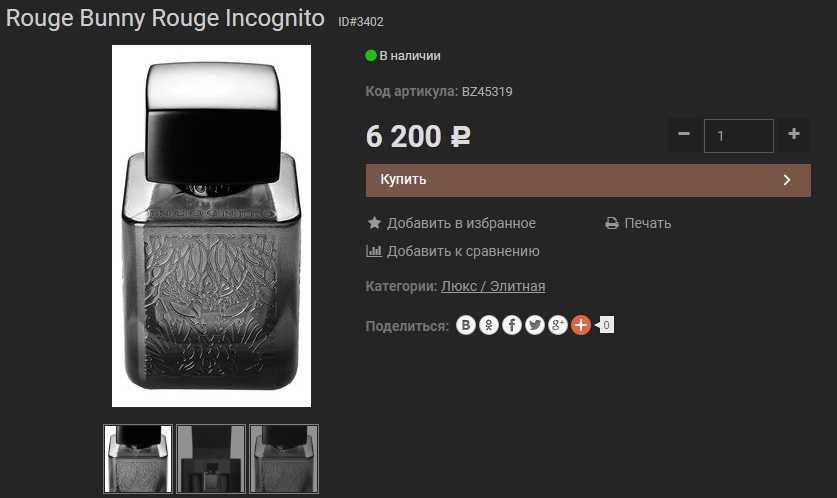Viewport: 837px width, 498px height.
Task: Select the middle dark thumbnail
Action: [211, 459]
